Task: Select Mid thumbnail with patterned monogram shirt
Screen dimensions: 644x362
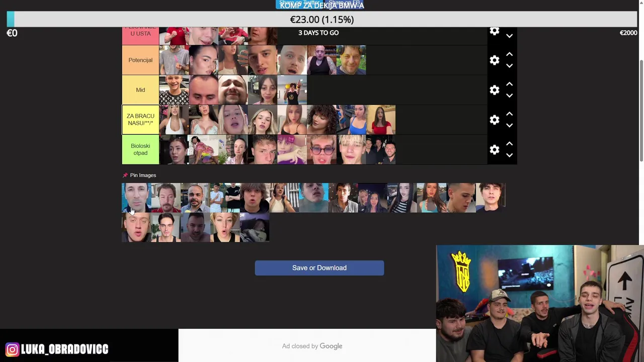Action: [x=174, y=90]
